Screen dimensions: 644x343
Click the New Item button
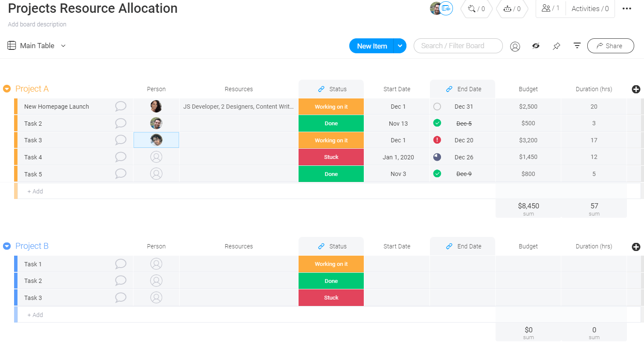[371, 46]
